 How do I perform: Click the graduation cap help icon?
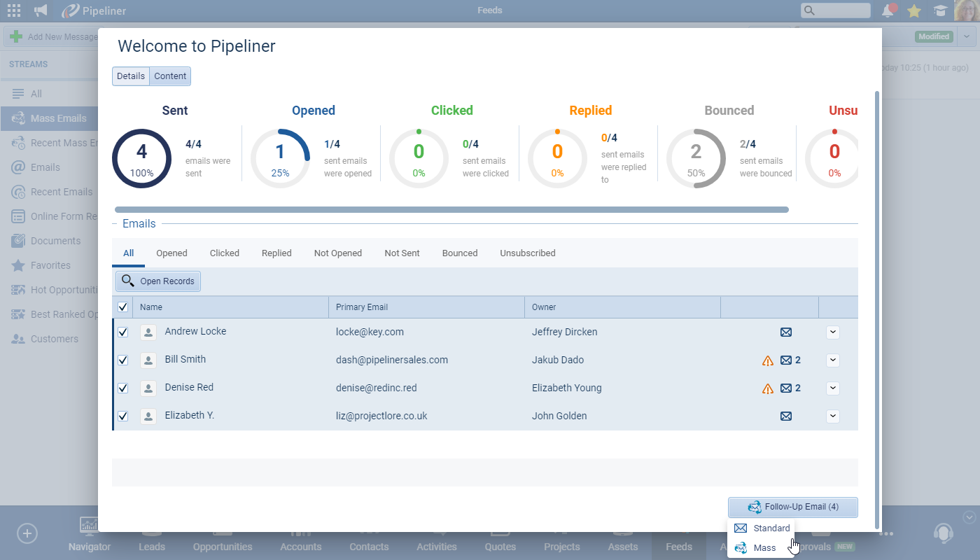click(940, 10)
